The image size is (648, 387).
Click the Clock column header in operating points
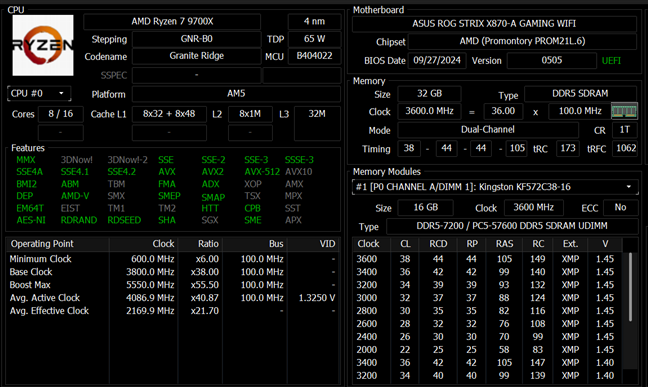coord(163,244)
